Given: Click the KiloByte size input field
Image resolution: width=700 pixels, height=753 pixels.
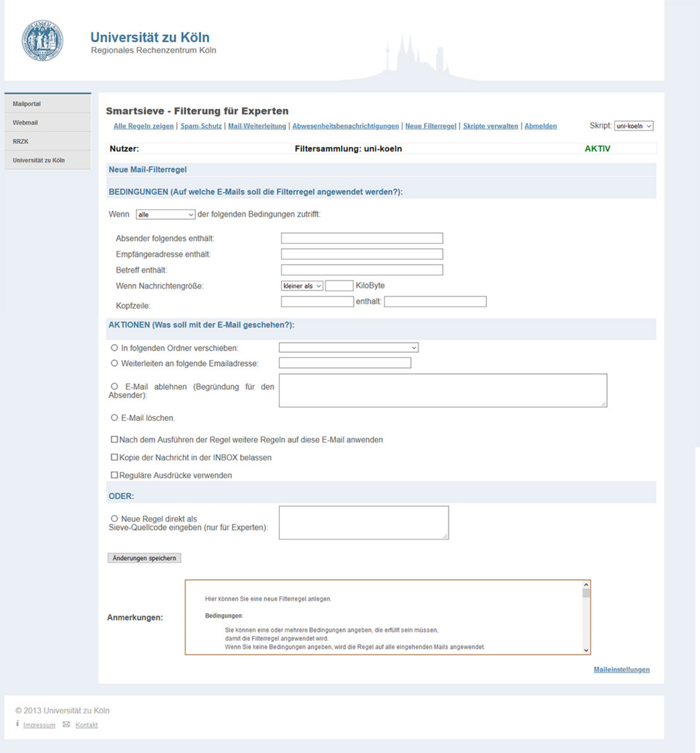Looking at the screenshot, I should tap(339, 286).
